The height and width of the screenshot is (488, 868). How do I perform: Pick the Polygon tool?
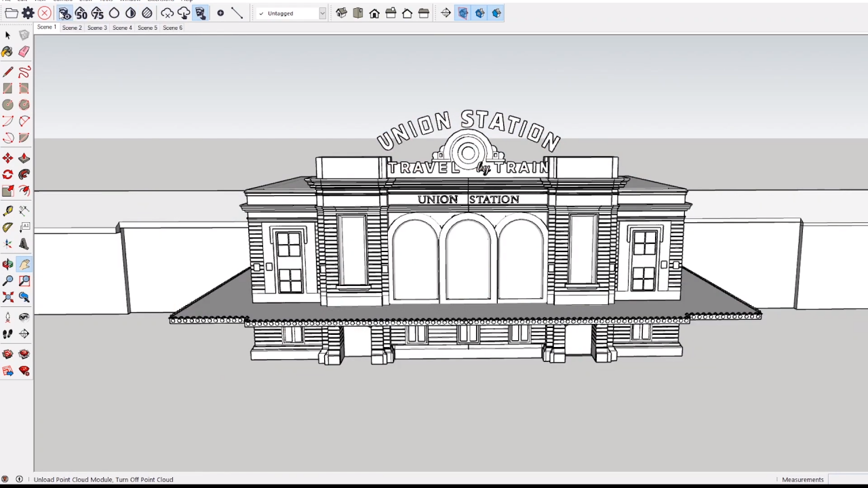pos(24,104)
